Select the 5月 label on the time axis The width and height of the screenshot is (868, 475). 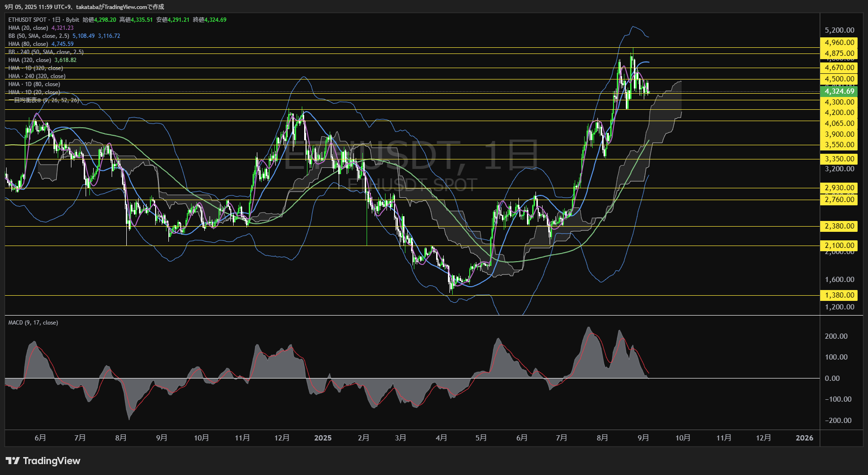pyautogui.click(x=481, y=438)
